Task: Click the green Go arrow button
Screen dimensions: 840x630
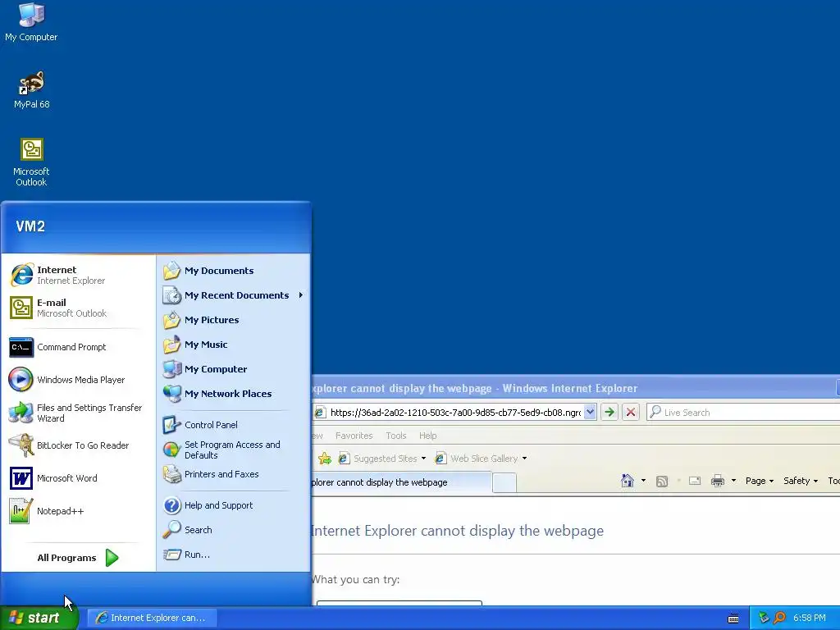Action: coord(609,412)
